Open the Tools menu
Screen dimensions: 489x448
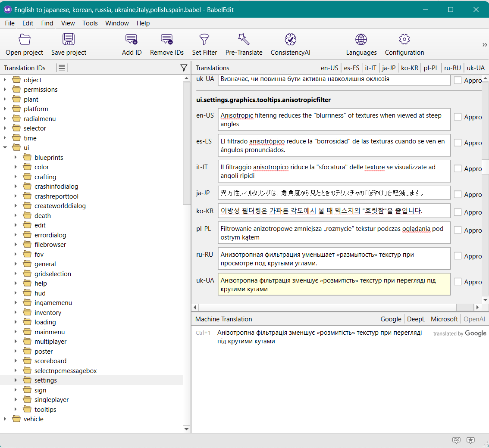90,23
